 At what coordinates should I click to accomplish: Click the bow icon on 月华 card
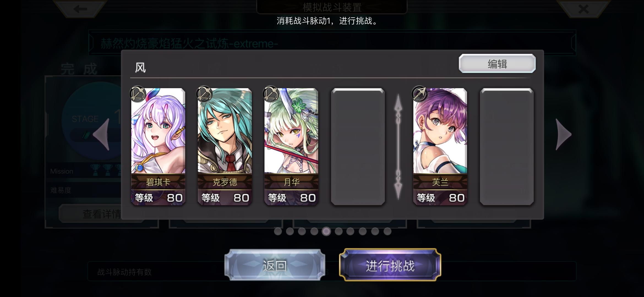pyautogui.click(x=271, y=94)
